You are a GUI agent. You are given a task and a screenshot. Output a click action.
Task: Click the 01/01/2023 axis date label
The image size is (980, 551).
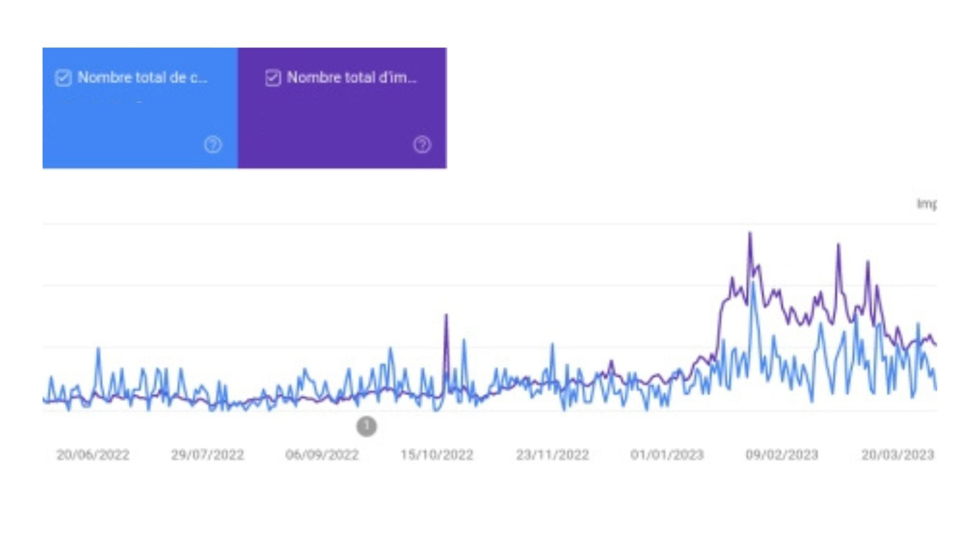[x=667, y=455]
